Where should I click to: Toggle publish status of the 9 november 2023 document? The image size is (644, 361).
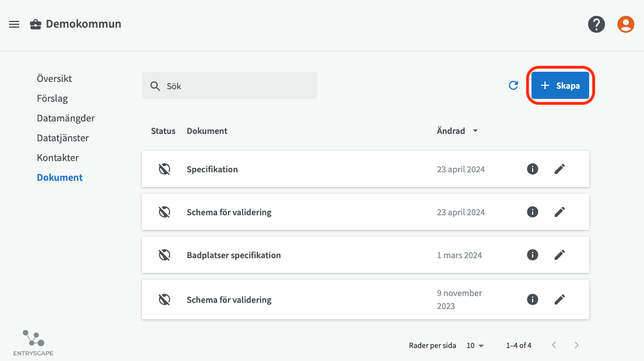click(x=164, y=299)
